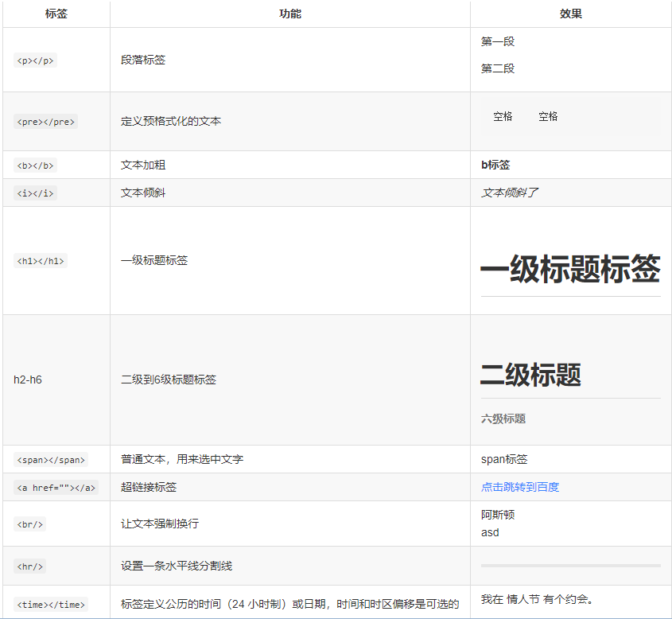
Task: Click the 文本加粗 description
Action: (x=143, y=165)
